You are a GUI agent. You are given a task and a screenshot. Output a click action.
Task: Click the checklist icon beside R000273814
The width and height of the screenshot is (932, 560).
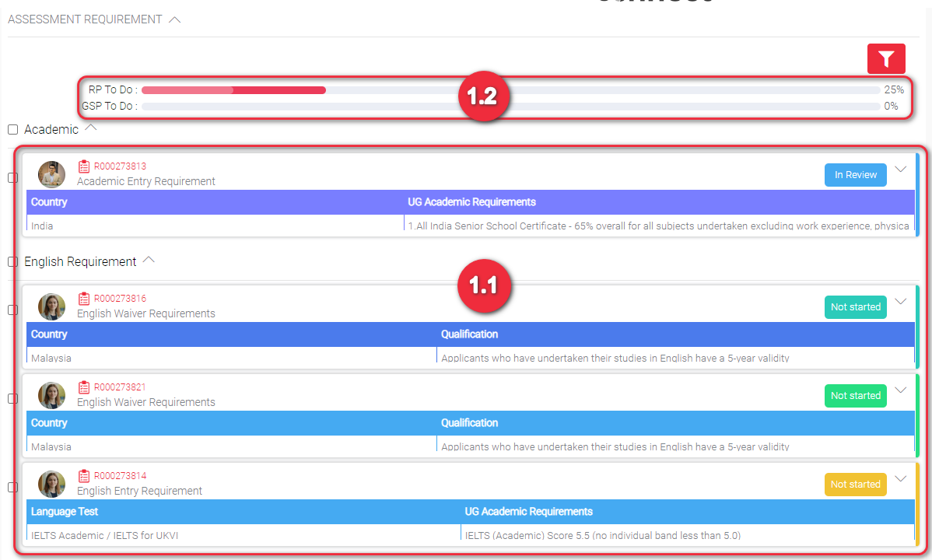[85, 476]
